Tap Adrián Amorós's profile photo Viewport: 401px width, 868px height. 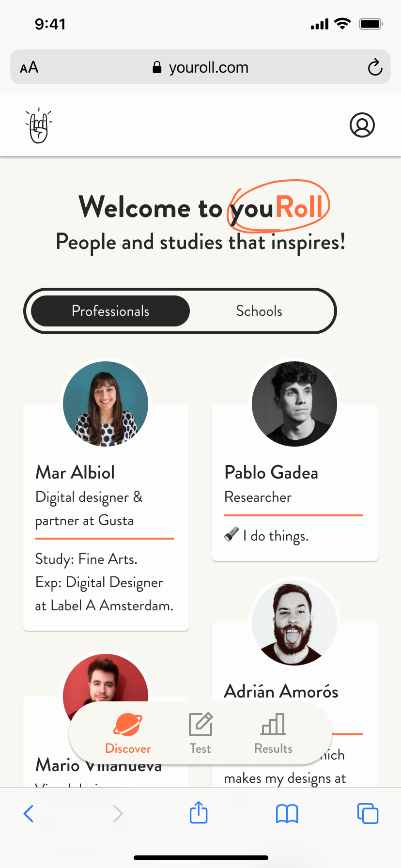[x=294, y=622]
